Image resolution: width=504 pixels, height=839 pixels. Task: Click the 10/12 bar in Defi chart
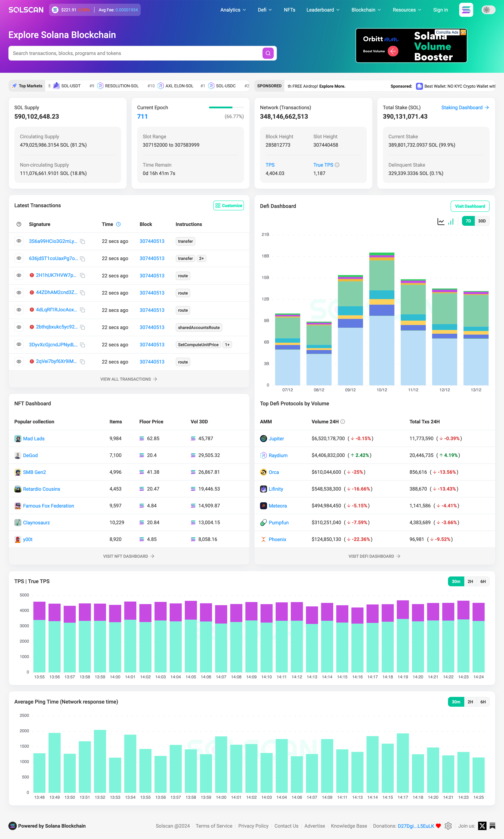tap(382, 319)
